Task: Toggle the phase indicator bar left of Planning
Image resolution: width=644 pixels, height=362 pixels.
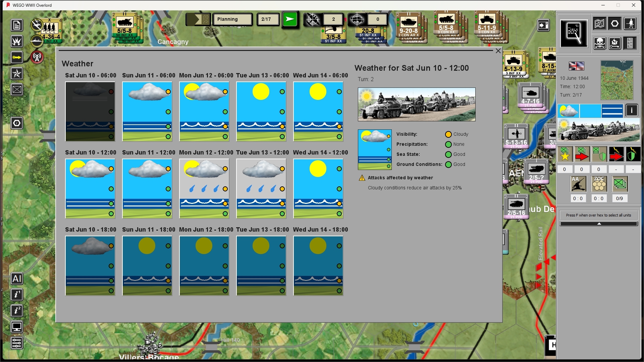Action: 198,19
